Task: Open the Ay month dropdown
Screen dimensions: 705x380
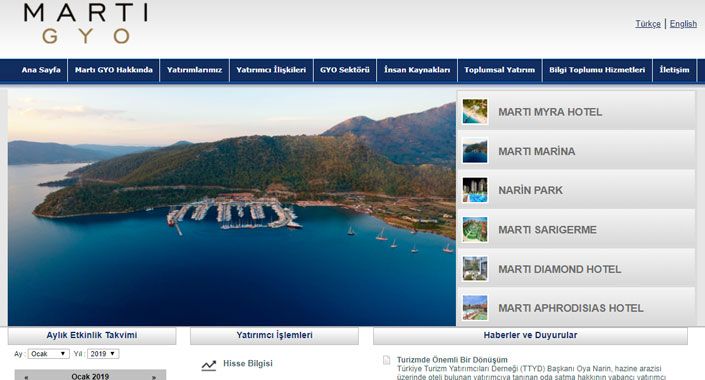Action: click(49, 354)
